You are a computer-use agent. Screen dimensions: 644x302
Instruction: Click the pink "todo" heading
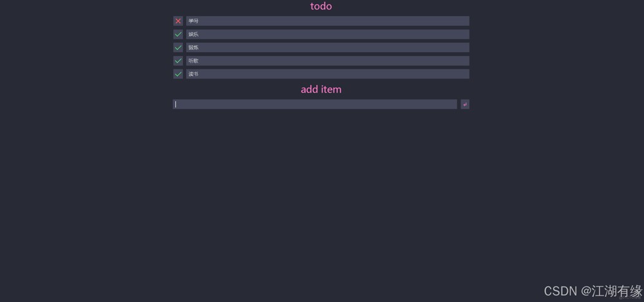click(321, 6)
